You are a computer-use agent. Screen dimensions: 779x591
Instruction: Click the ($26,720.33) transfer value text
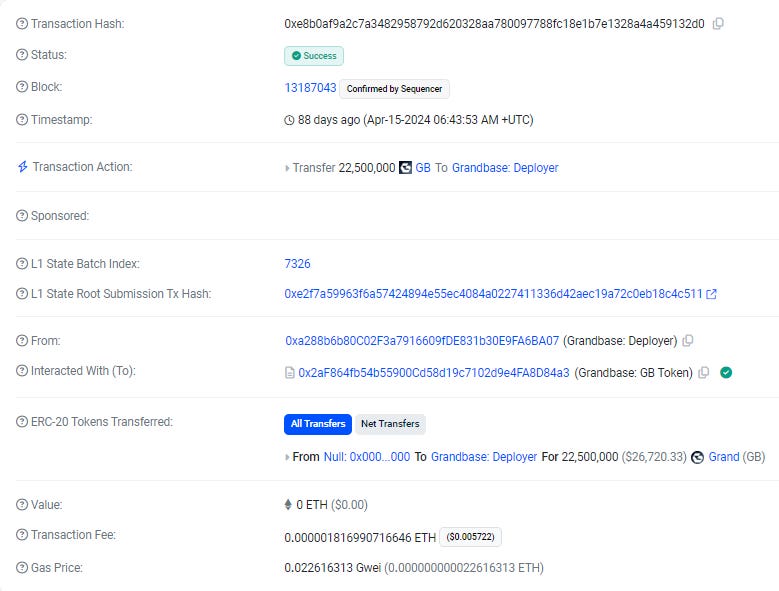[x=654, y=457]
